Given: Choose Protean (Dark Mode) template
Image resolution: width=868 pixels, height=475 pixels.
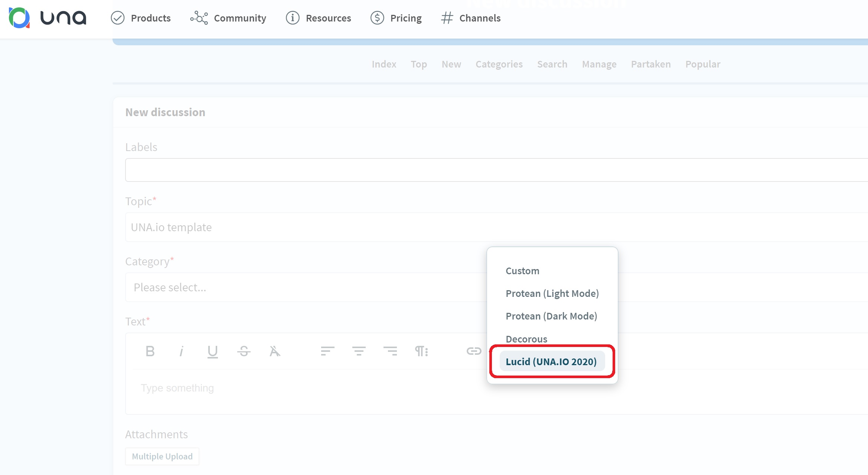Looking at the screenshot, I should pos(551,316).
